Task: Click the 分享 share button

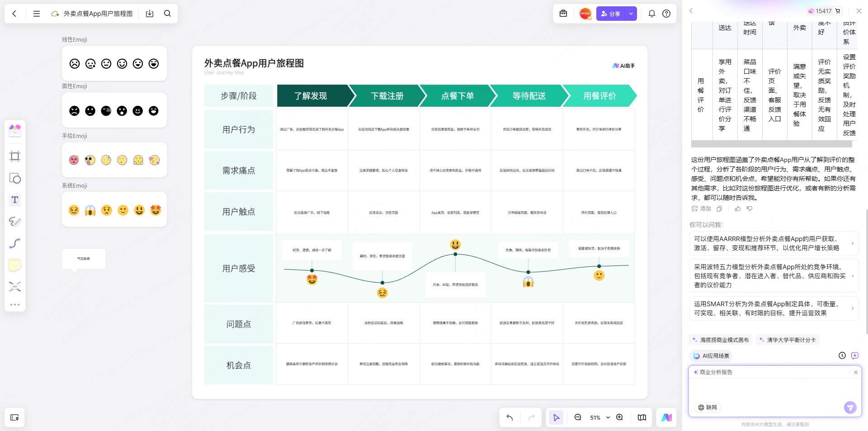Action: [x=611, y=14]
